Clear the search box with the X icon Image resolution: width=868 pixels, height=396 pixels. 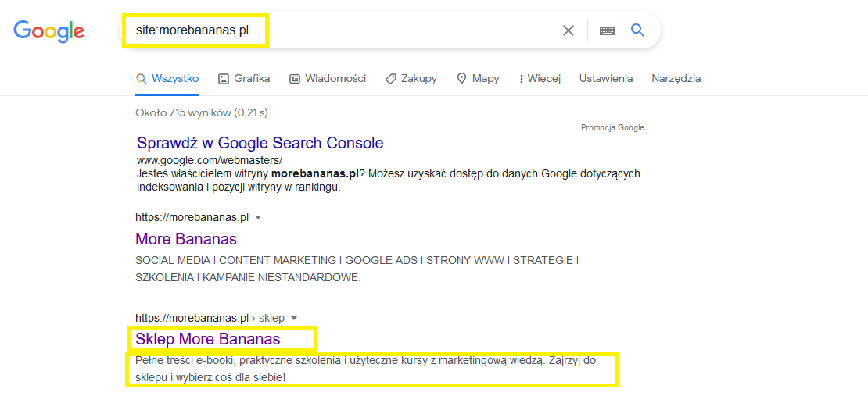569,30
